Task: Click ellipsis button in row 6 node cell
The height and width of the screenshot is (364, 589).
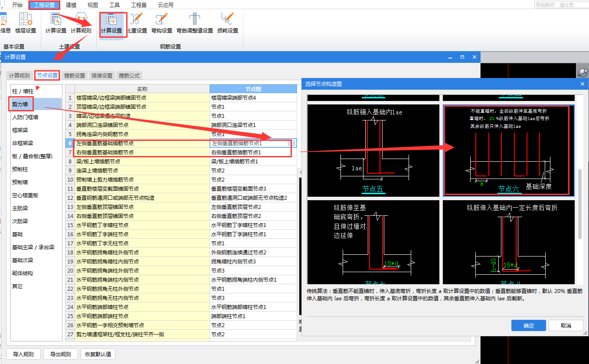Action: click(291, 143)
